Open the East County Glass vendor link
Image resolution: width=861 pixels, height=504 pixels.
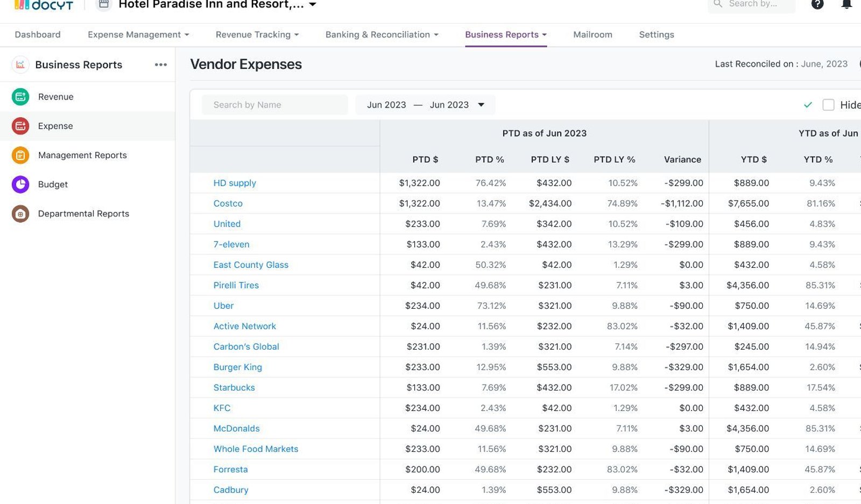[x=251, y=265]
